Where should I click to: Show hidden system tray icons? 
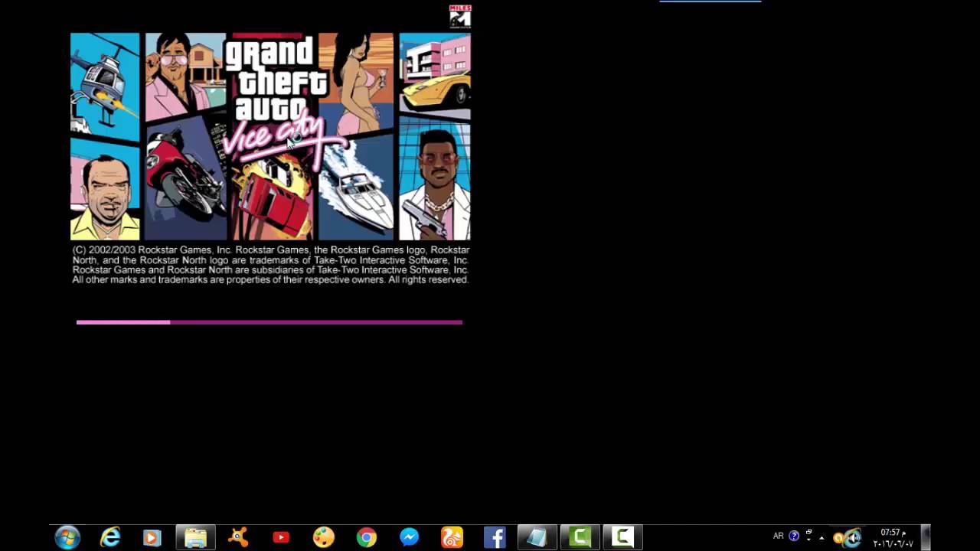(x=822, y=537)
